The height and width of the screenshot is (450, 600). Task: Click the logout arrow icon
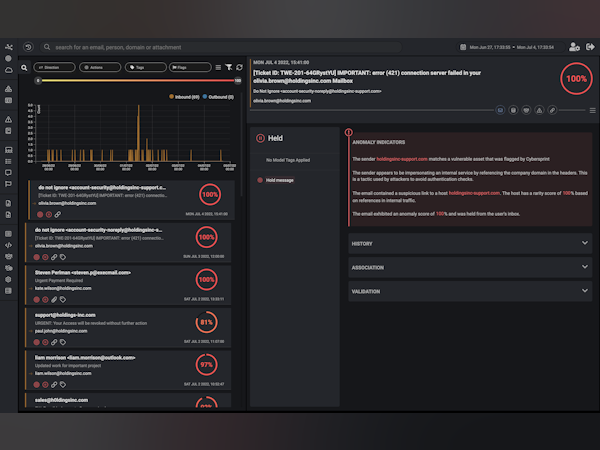click(x=590, y=47)
